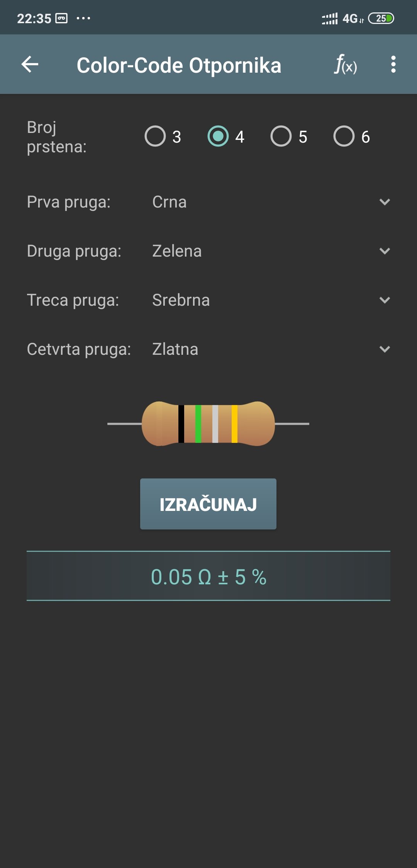Select 3 rings radio button
This screenshot has width=417, height=868.
tap(155, 136)
